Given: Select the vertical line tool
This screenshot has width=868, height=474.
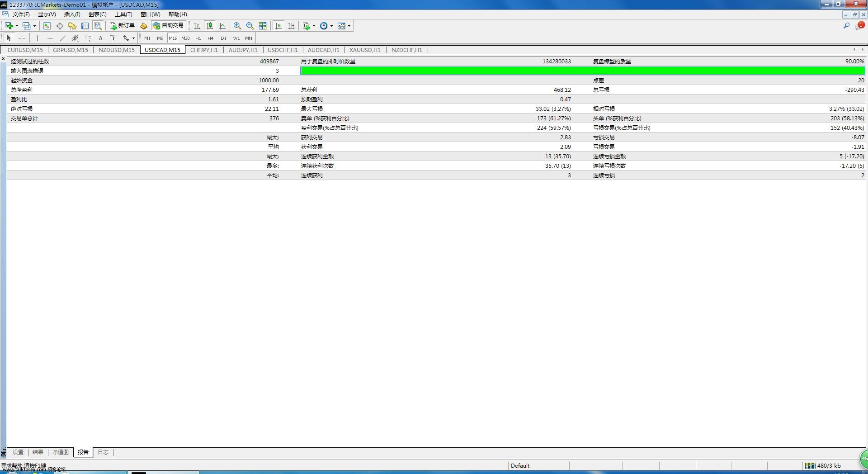Looking at the screenshot, I should pos(38,38).
